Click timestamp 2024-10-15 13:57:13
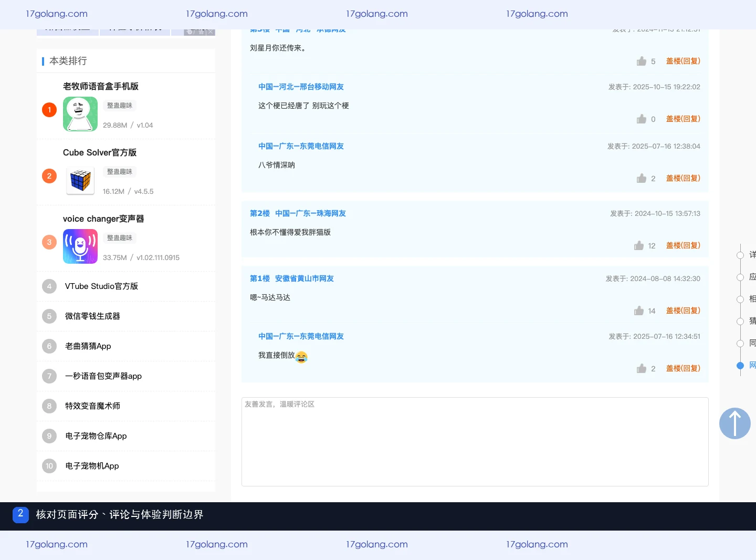This screenshot has height=560, width=756. pos(667,213)
